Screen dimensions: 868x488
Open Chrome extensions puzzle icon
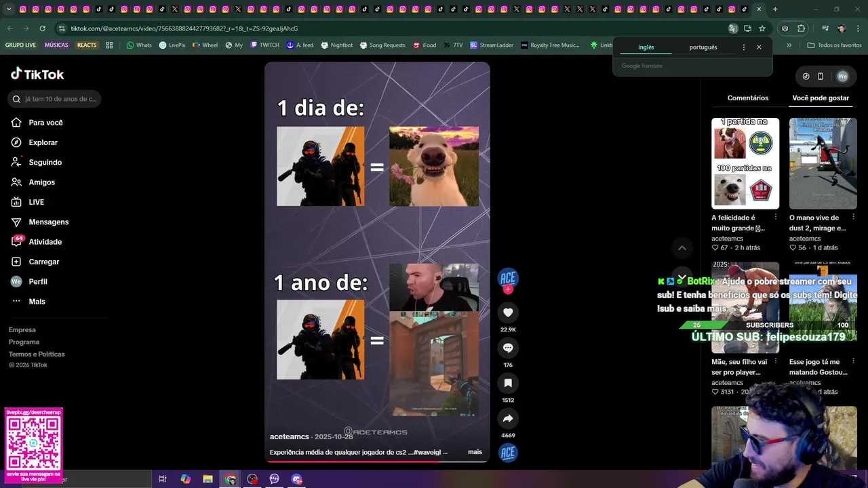(x=801, y=28)
